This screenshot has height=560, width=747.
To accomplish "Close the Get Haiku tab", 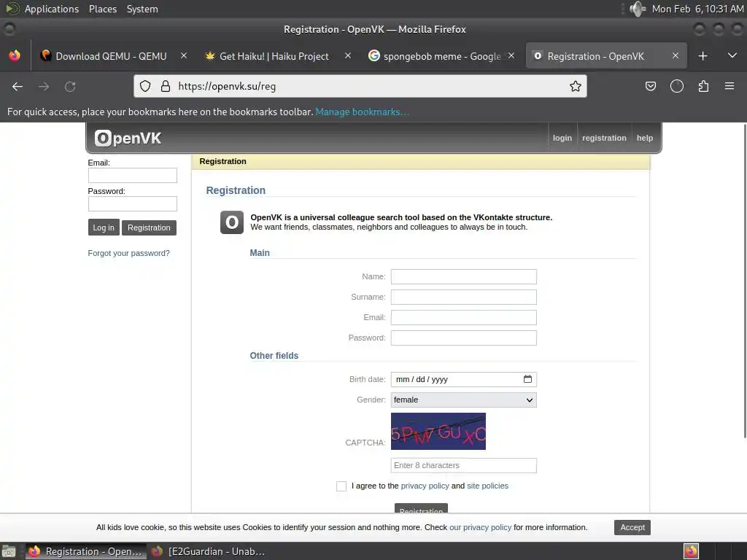I will [348, 55].
